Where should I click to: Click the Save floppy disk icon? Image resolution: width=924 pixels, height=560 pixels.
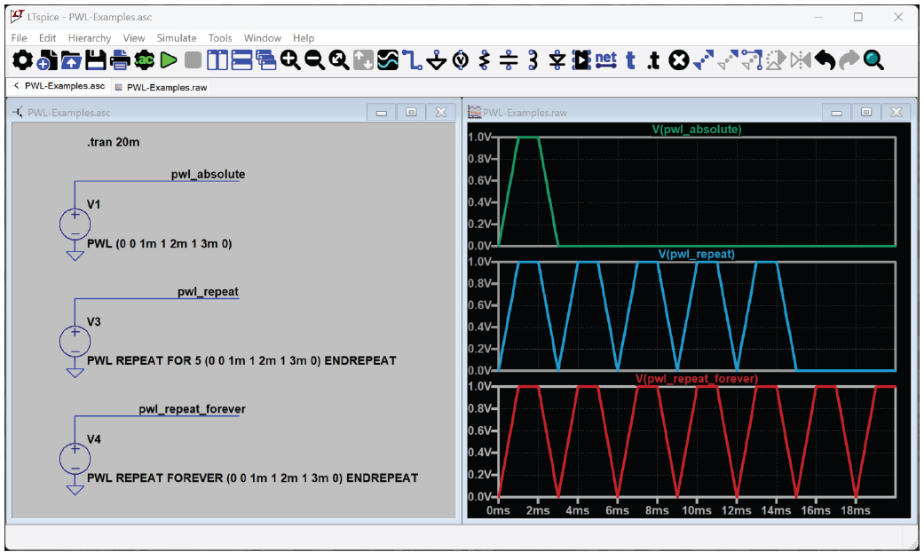[x=96, y=60]
